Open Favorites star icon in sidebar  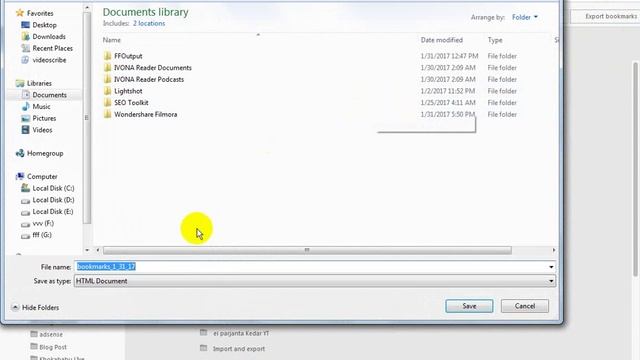(20, 13)
